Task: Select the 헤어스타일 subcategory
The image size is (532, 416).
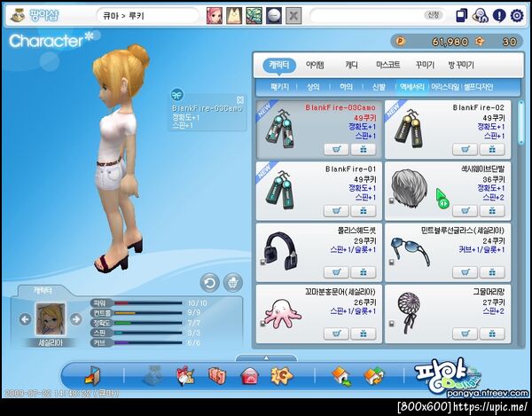Action: tap(445, 87)
